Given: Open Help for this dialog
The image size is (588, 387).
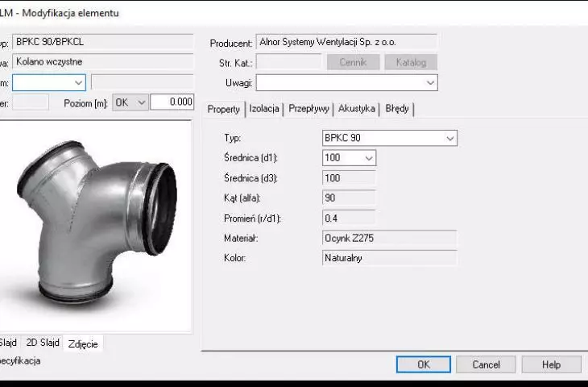Looking at the screenshot, I should click(551, 364).
